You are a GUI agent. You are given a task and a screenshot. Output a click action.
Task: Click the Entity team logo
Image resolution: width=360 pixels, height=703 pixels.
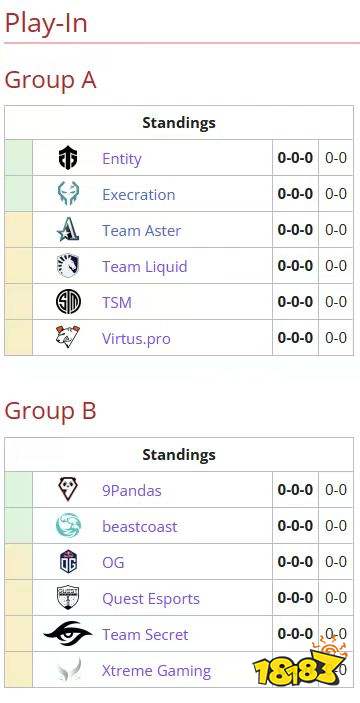point(68,158)
